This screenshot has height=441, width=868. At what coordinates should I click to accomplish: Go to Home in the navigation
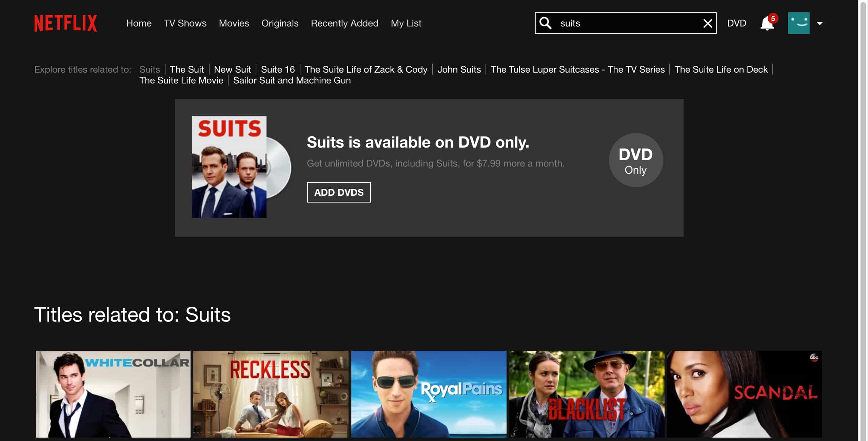point(139,23)
